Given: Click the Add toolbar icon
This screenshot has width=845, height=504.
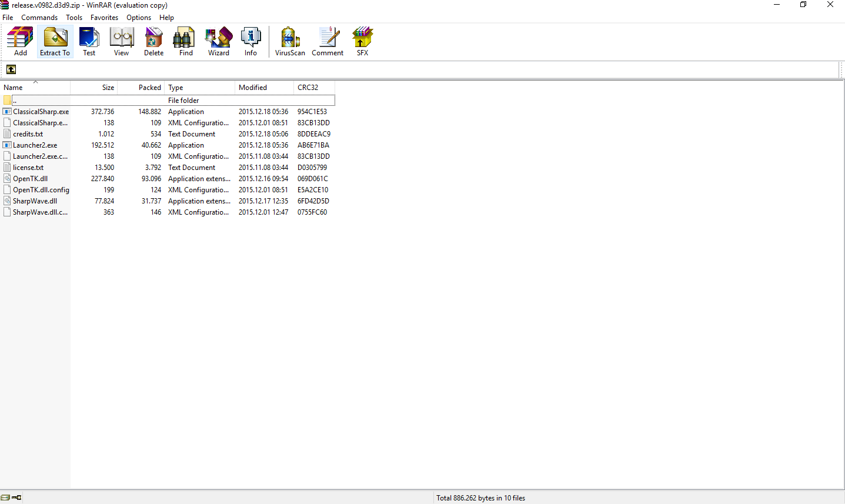Looking at the screenshot, I should coord(20,41).
